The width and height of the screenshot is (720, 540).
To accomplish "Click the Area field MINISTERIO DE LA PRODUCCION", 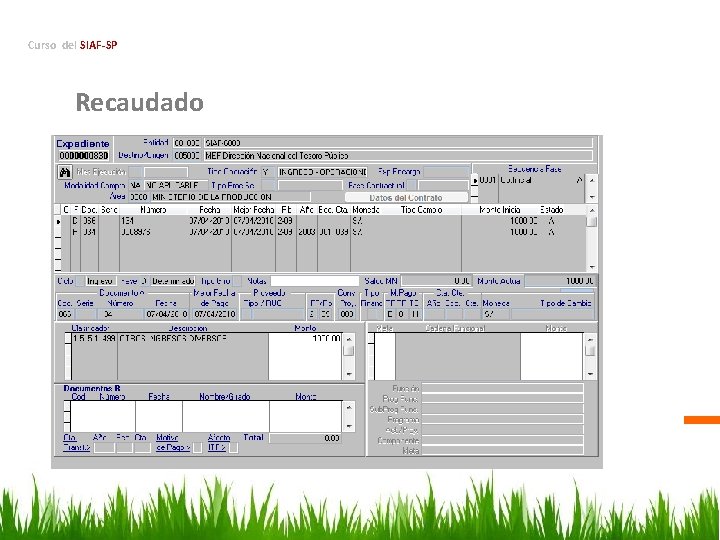I will coord(231,197).
